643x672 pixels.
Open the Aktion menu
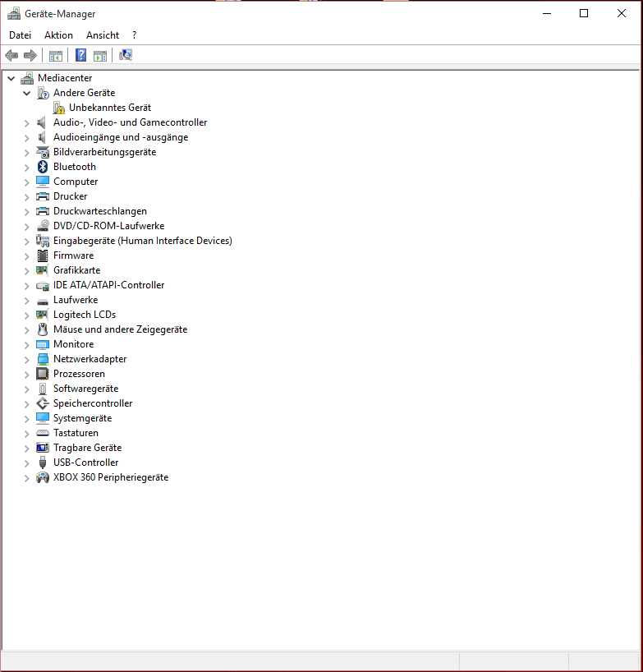coord(58,35)
